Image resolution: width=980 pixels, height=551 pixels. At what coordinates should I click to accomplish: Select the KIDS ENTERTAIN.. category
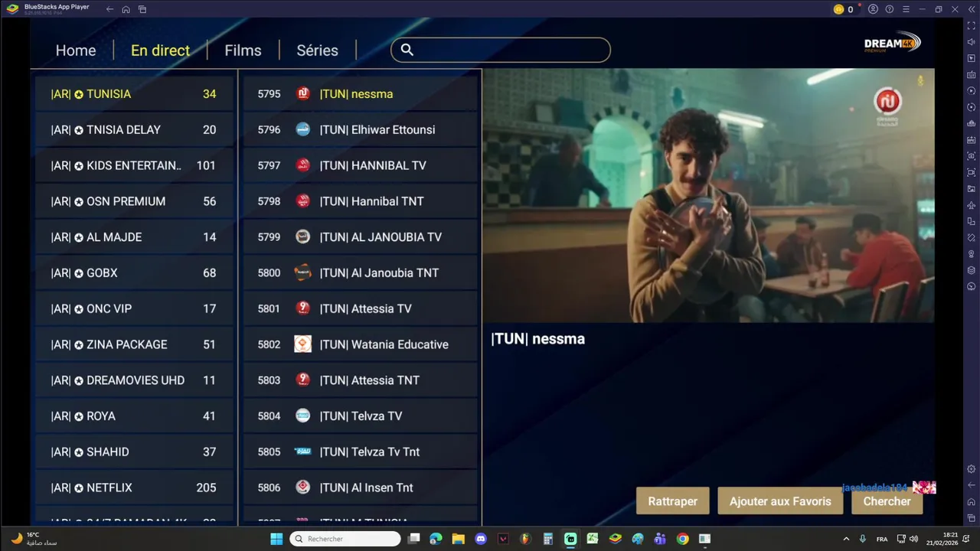(x=134, y=165)
